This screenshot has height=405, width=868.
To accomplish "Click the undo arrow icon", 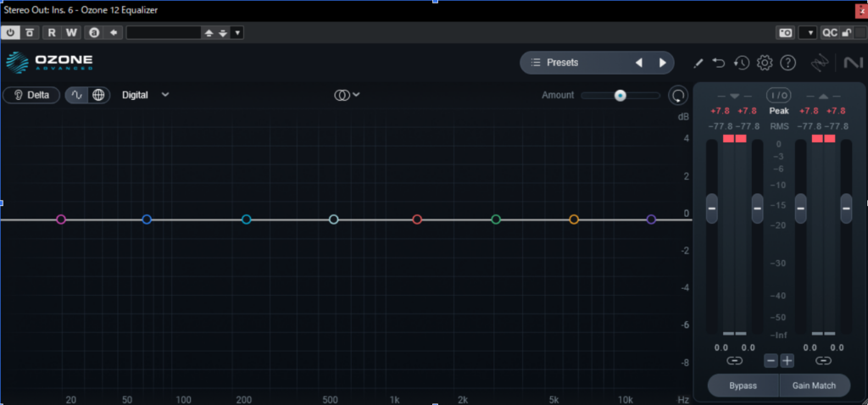I will (x=719, y=63).
